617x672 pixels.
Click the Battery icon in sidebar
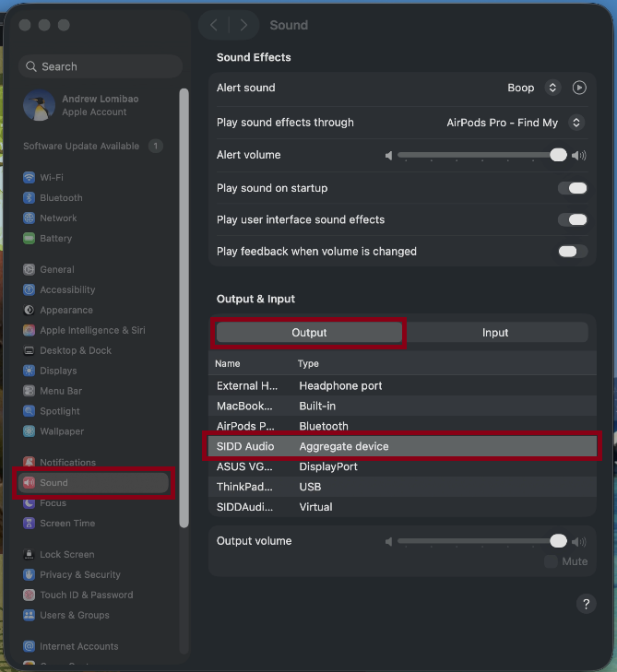click(x=29, y=238)
